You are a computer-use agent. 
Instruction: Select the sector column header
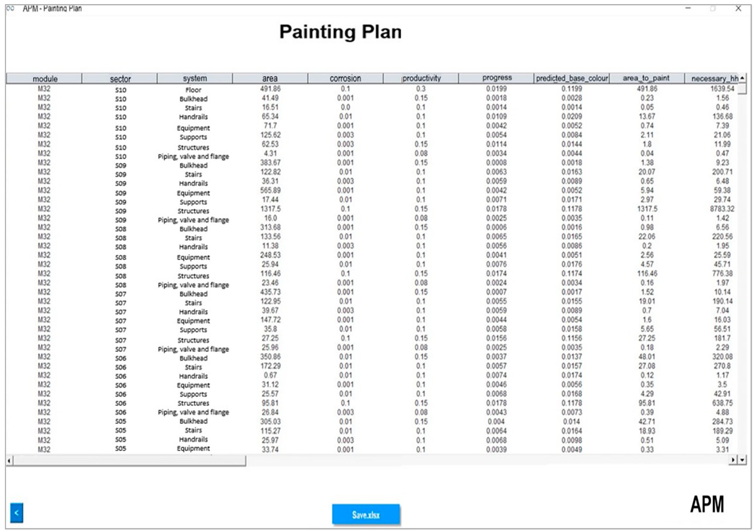120,79
